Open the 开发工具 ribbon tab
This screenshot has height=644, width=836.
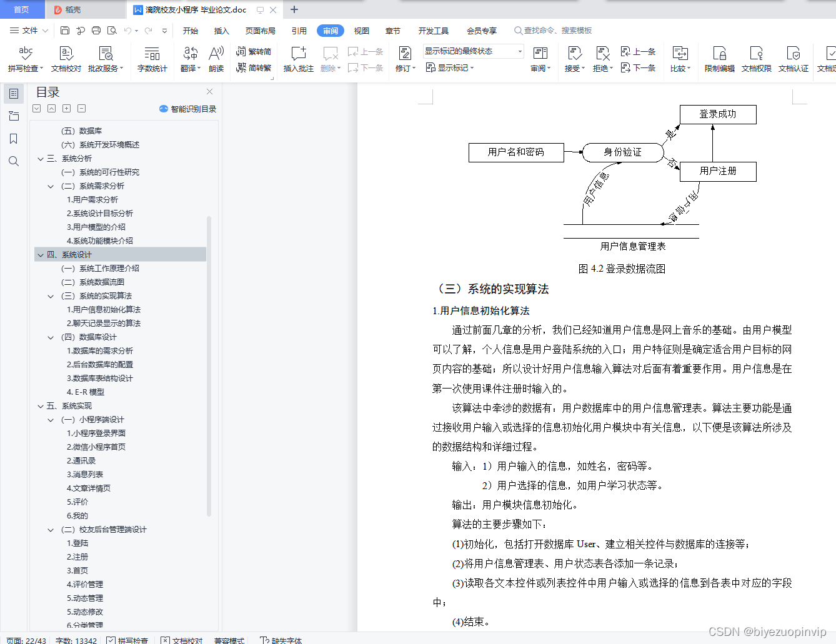tap(434, 30)
